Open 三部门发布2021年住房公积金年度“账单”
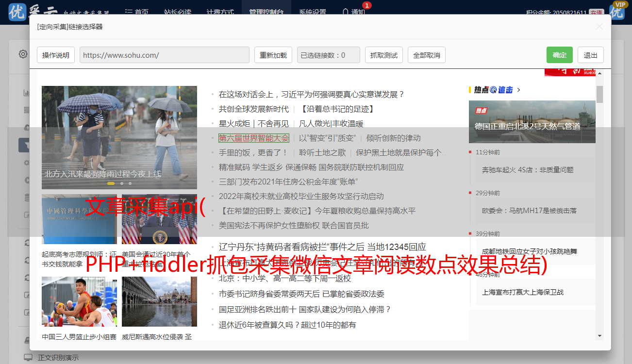The image size is (632, 364). click(288, 182)
